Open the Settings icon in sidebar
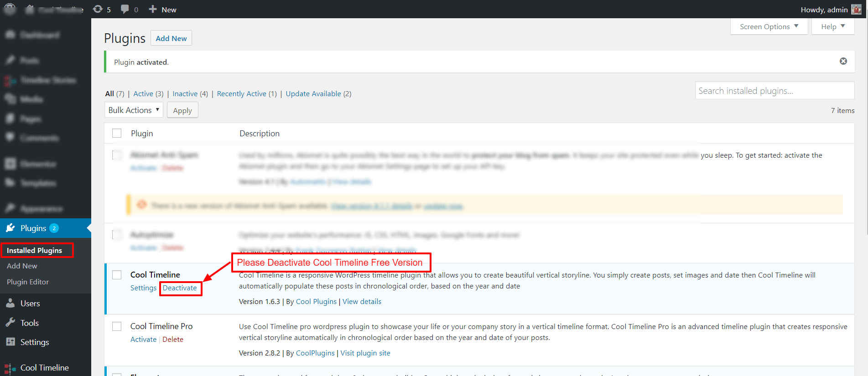Viewport: 868px width, 376px height. [x=10, y=342]
